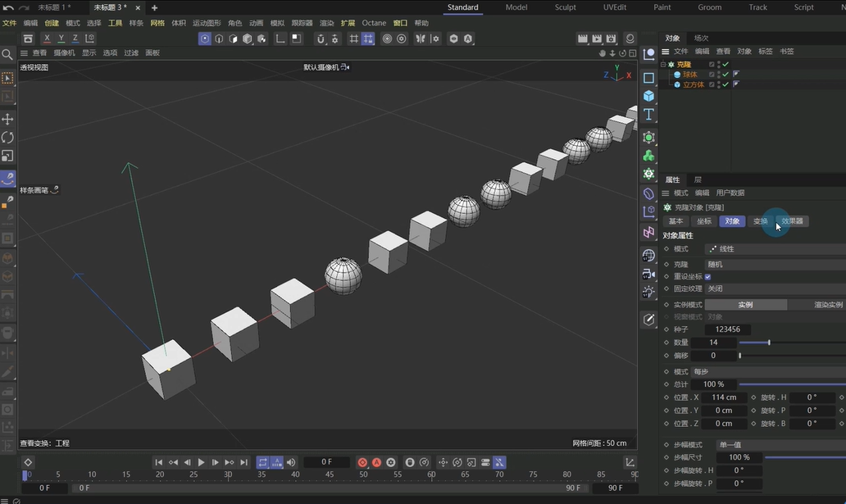
Task: Select the polygons mode cube icon
Action: (233, 39)
